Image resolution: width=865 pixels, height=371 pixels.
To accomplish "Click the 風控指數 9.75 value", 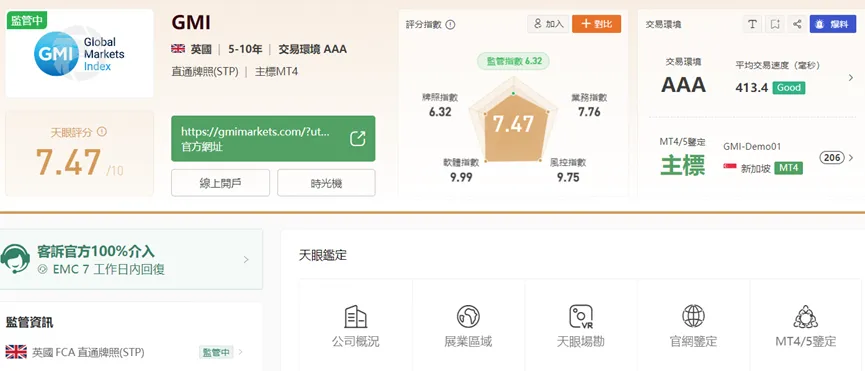I will (x=568, y=177).
